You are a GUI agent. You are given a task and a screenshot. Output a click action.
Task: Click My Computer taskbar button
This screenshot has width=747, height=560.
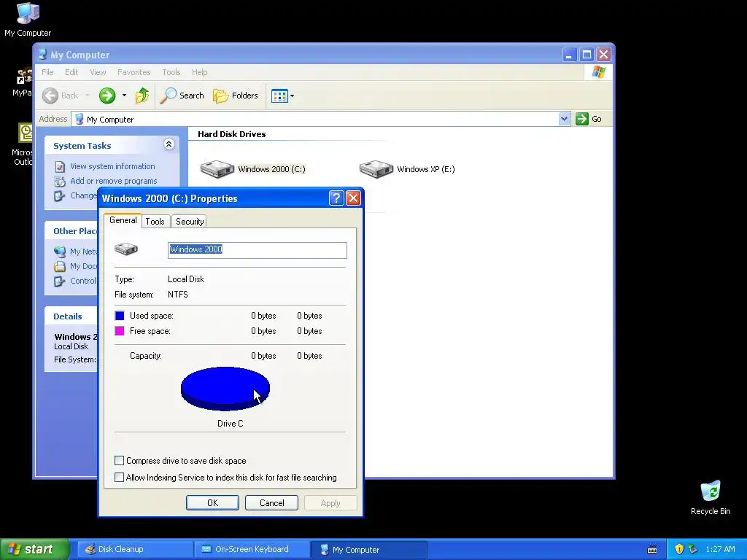pyautogui.click(x=370, y=549)
